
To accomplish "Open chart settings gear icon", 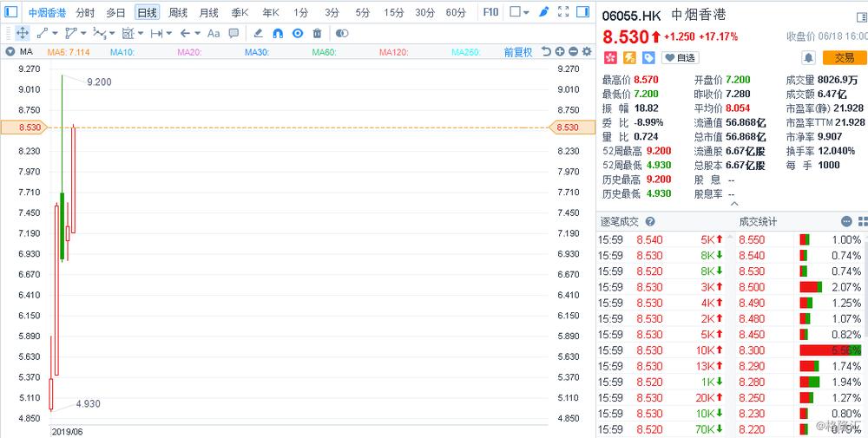I will tap(587, 51).
